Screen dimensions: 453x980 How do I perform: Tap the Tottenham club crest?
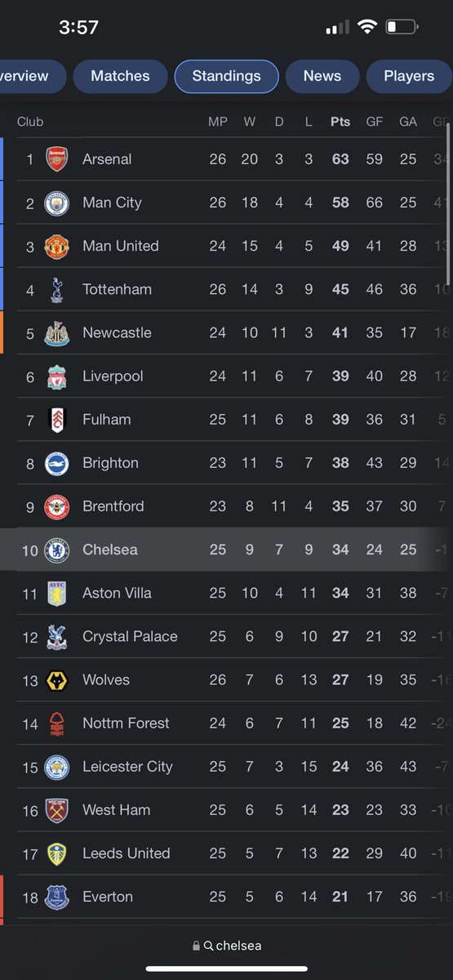click(x=57, y=289)
